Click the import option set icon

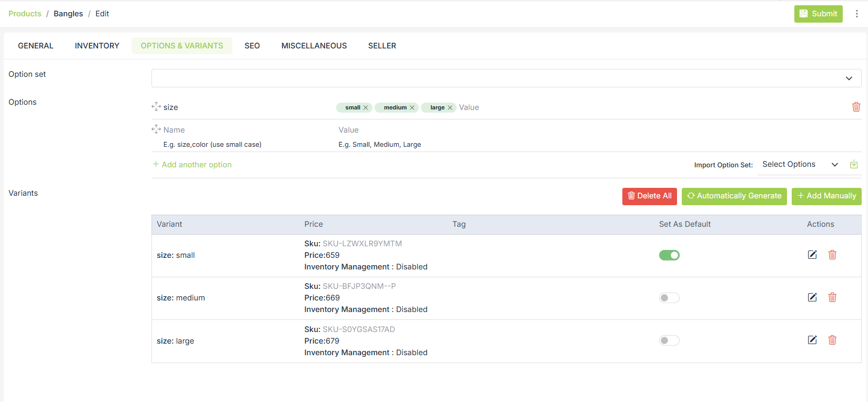pos(854,165)
